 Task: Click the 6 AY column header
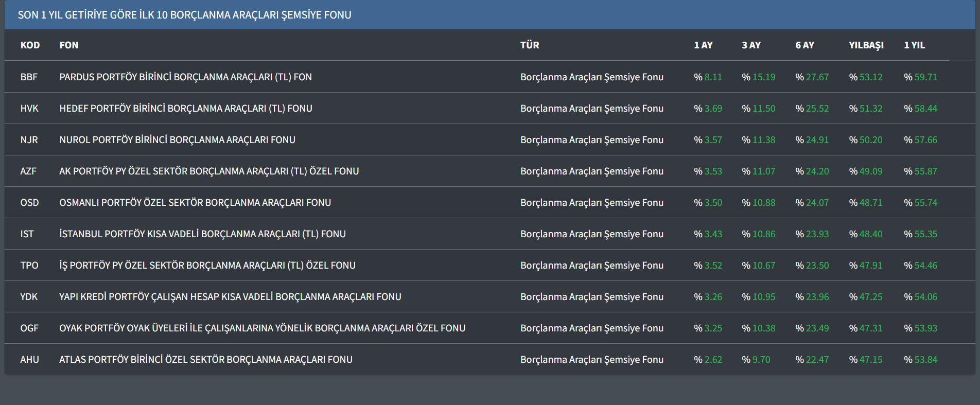804,45
